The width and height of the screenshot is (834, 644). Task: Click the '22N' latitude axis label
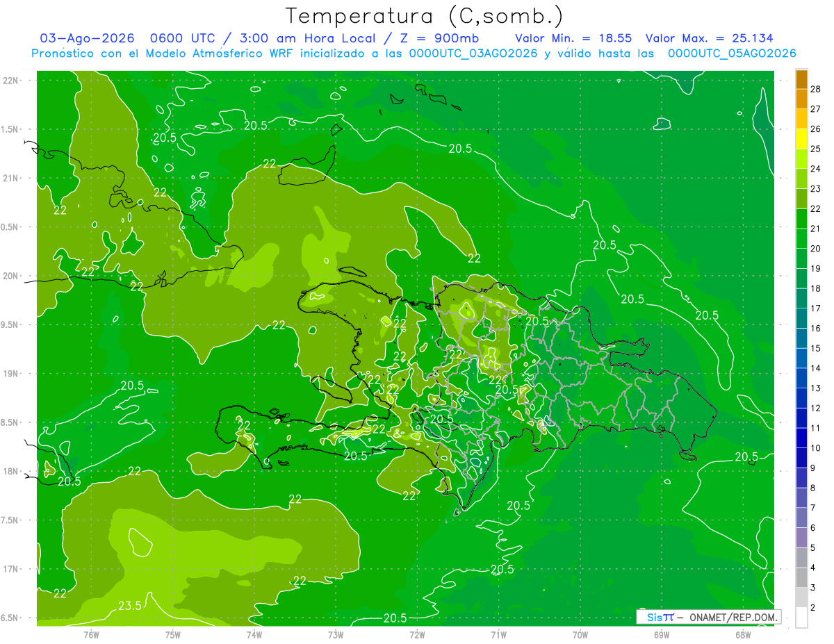10,81
